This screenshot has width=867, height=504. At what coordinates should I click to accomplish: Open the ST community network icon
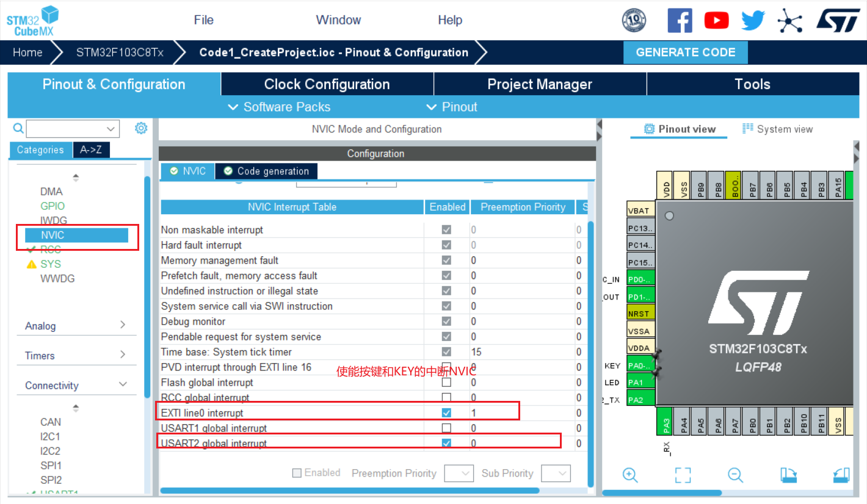click(x=789, y=20)
